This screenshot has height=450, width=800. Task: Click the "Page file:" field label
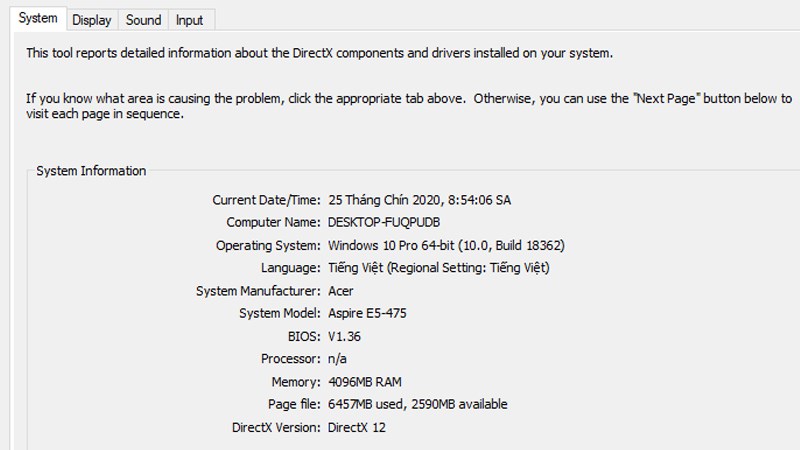click(x=294, y=404)
